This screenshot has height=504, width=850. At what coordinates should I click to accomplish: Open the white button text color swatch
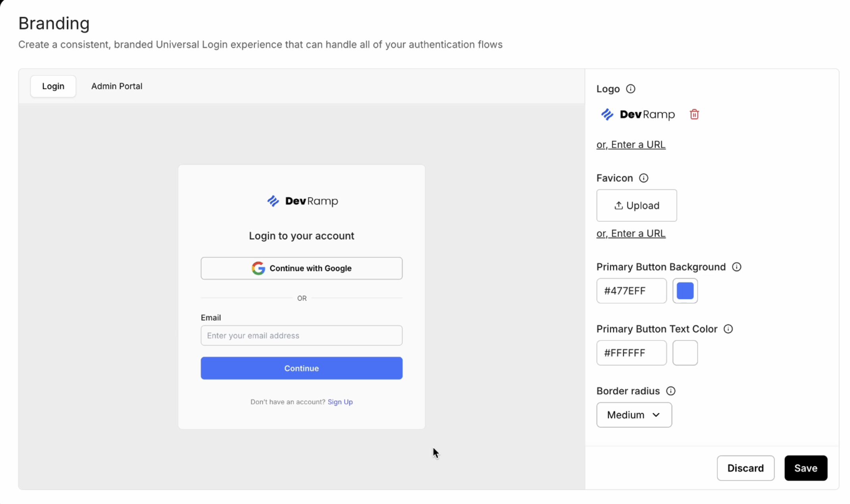coord(685,353)
